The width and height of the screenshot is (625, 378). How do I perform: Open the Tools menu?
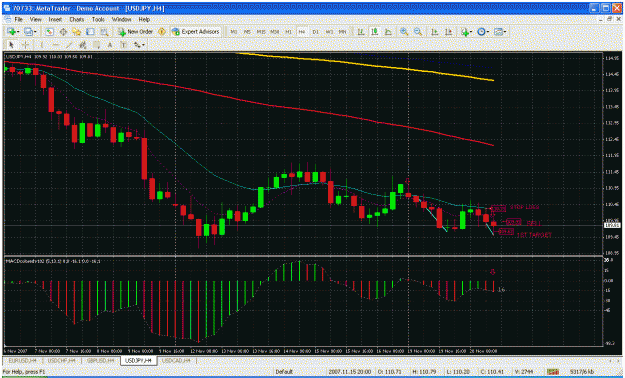(x=98, y=19)
